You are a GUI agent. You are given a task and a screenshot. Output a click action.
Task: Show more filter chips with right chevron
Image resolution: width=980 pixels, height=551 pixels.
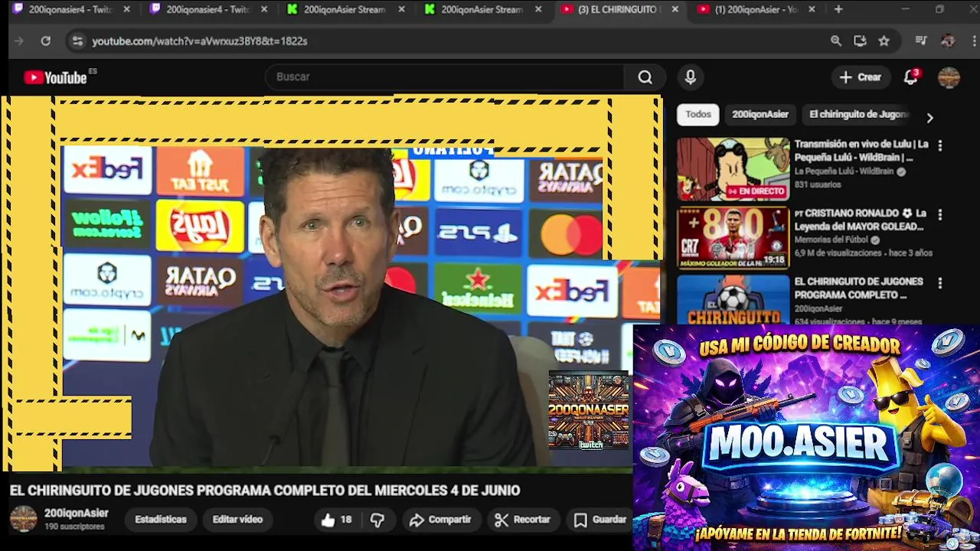pos(929,118)
